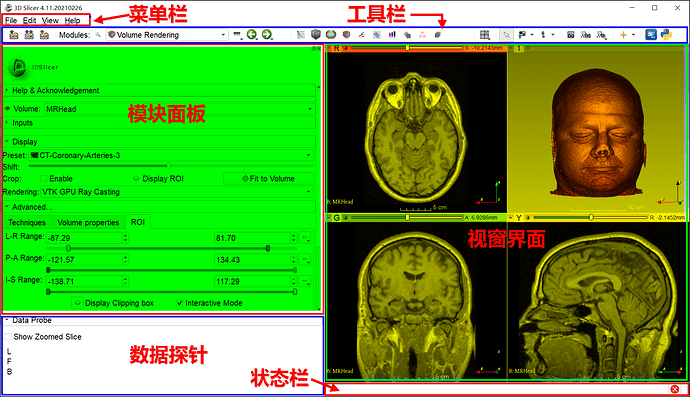The image size is (690, 397).
Task: Open the Edit menu
Action: pos(29,20)
